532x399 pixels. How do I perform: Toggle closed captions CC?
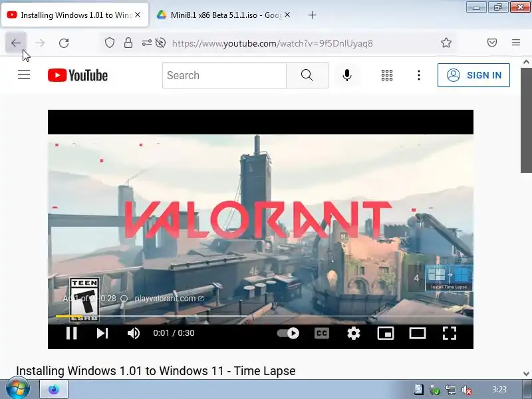[322, 333]
